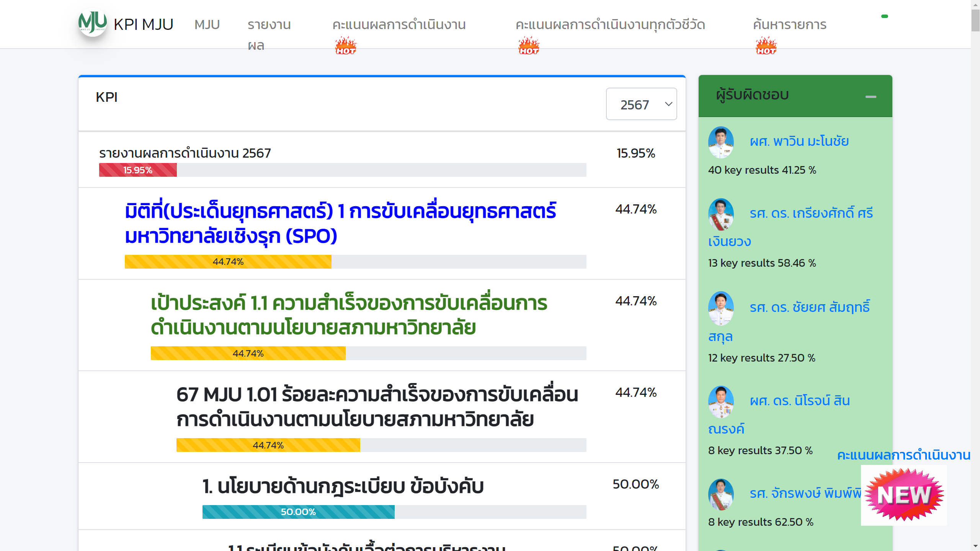Click the page vertical scrollbar thumb

pos(975,20)
